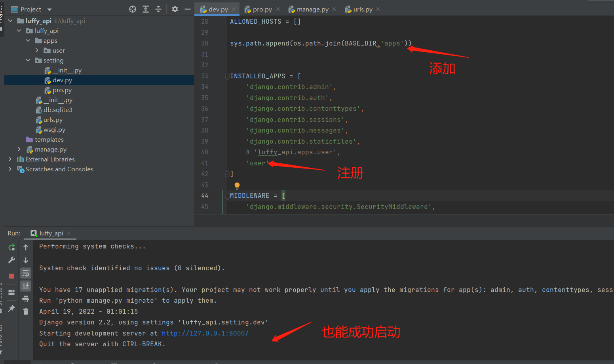
Task: Close the pro.py tab
Action: [x=278, y=9]
